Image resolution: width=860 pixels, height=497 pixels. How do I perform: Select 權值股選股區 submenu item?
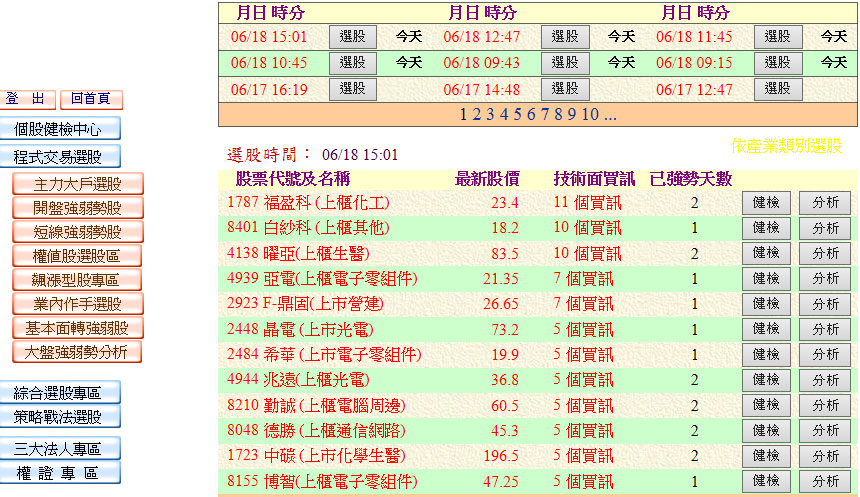(77, 256)
